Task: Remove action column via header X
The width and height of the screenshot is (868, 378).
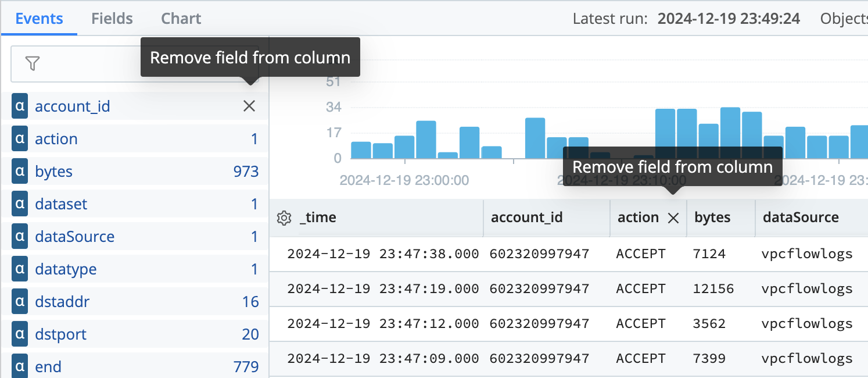Action: [x=673, y=218]
